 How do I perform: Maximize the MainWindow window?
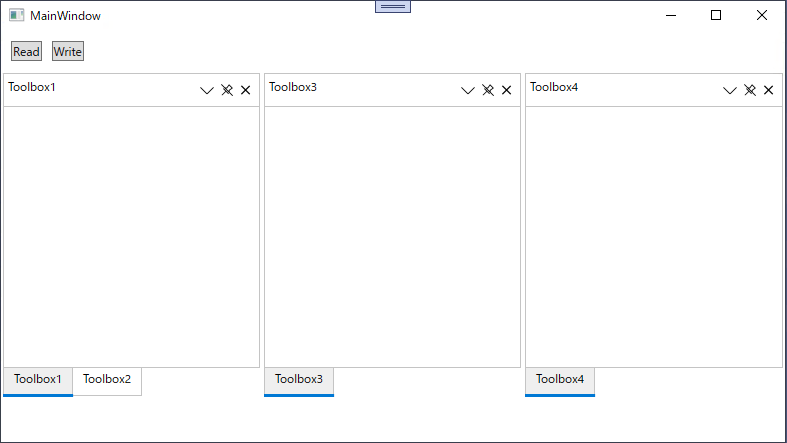tap(716, 15)
